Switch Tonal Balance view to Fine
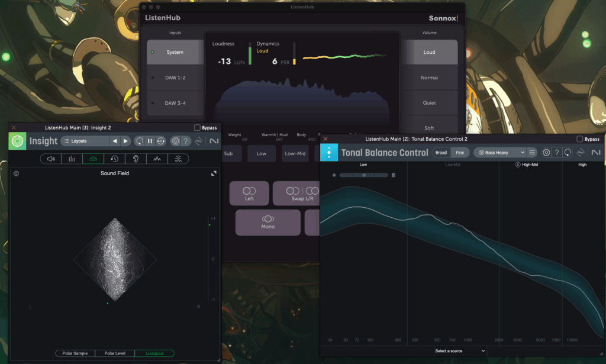Screen dimensions: 606x364 point(460,153)
